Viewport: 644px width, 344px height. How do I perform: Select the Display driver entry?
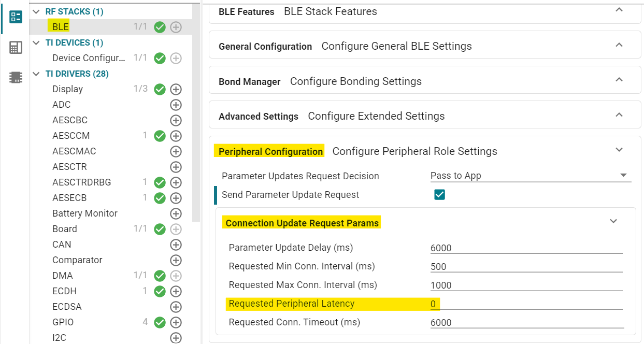point(67,89)
